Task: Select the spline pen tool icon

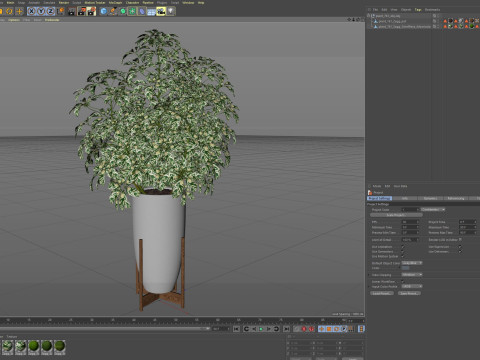Action: (113, 11)
